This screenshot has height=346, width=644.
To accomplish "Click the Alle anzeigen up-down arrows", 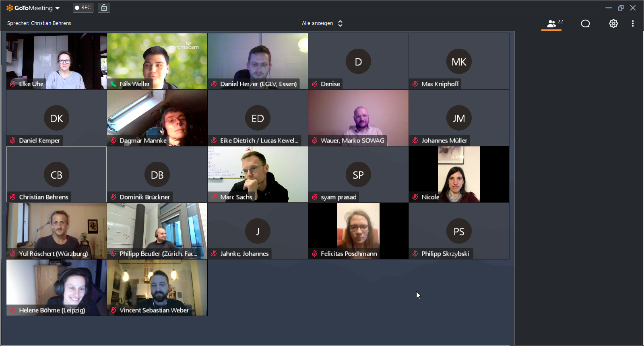I will point(340,23).
